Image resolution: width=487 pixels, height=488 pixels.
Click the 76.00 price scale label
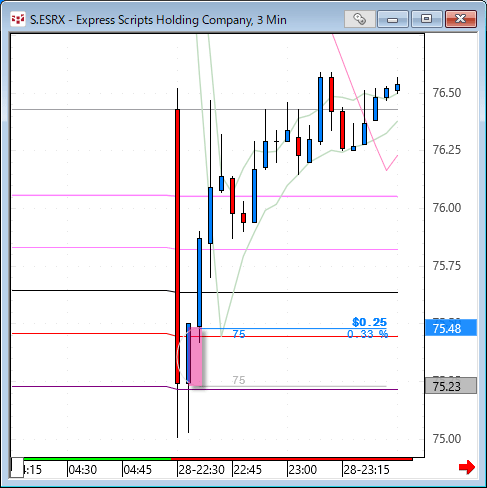tap(447, 208)
